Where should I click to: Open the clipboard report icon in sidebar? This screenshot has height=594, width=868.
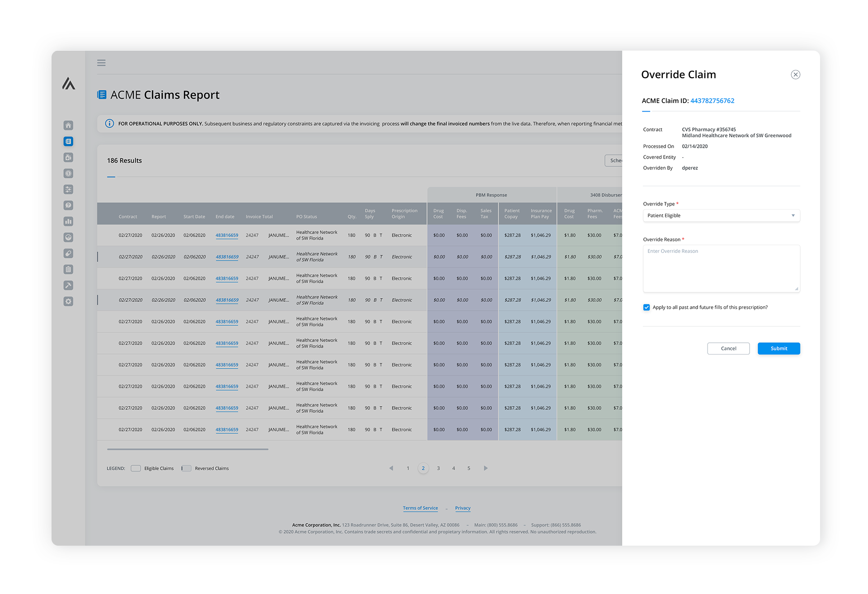pos(68,269)
